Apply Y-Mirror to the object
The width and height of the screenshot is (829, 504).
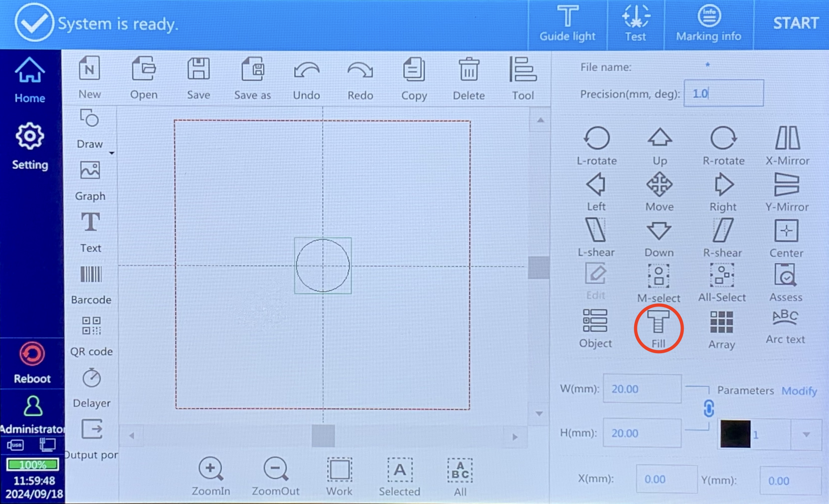[787, 193]
